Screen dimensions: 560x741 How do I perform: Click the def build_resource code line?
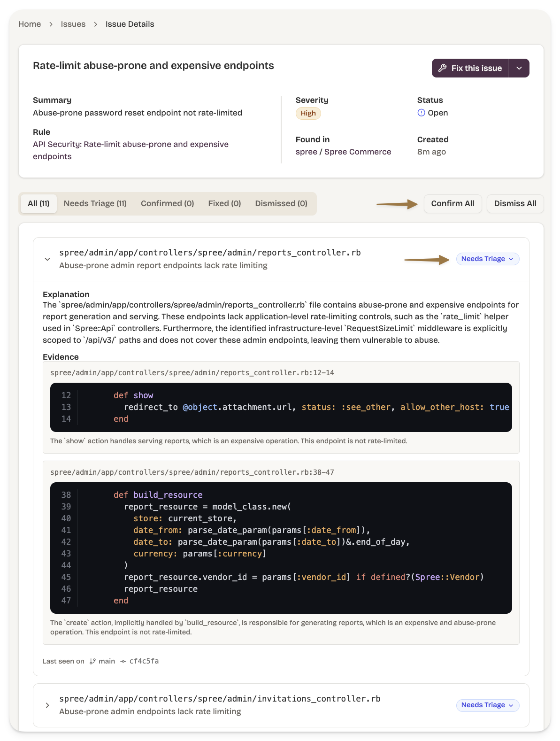point(158,495)
